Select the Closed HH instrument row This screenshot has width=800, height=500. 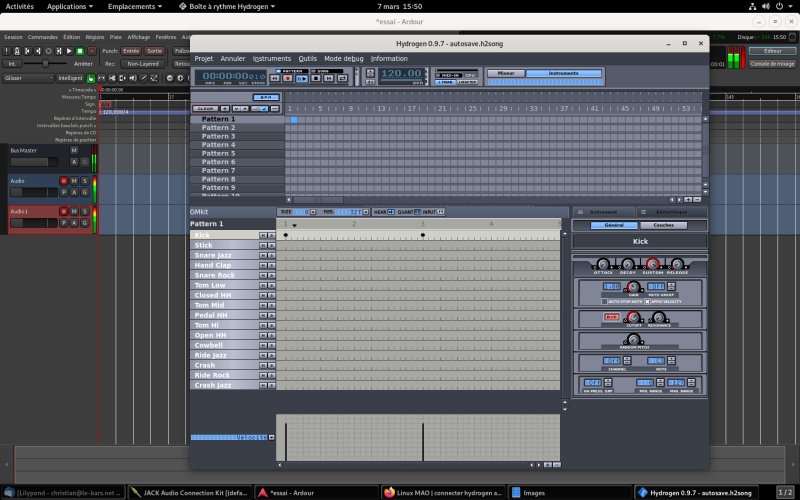(x=233, y=295)
